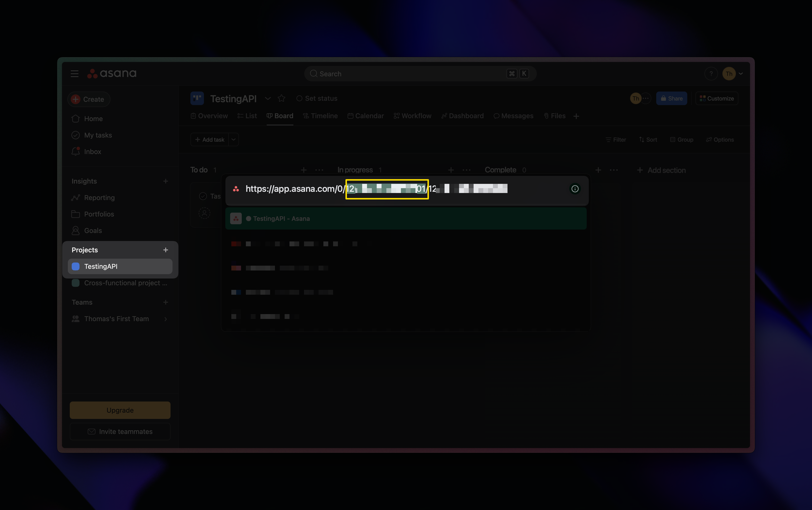812x510 pixels.
Task: Open the Add task dropdown arrow
Action: point(233,139)
